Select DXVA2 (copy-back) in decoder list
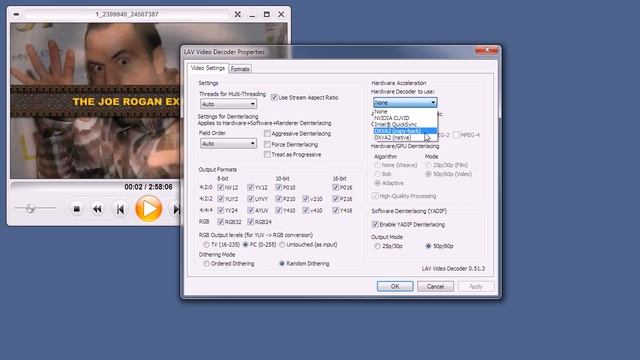Screen dimensions: 640x360 [405, 131]
